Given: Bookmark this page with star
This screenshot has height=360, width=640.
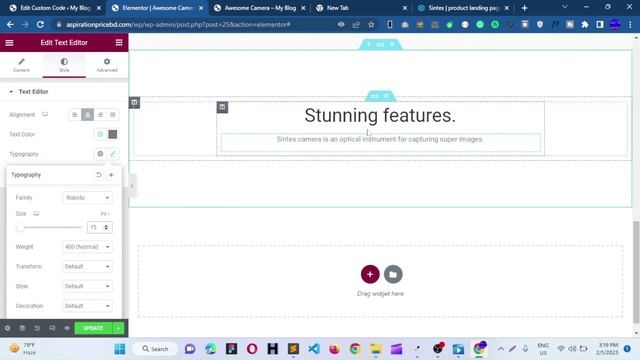Looking at the screenshot, I should [371, 24].
